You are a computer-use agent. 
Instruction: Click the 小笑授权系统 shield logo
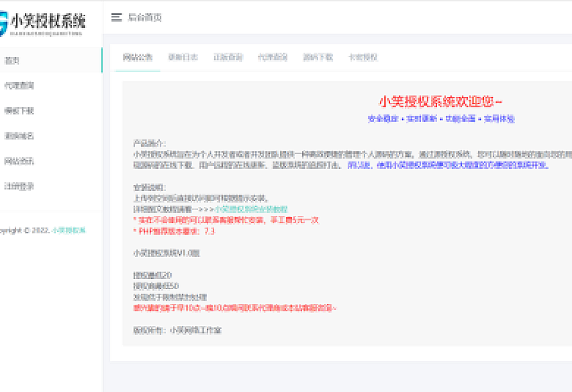pyautogui.click(x=4, y=23)
